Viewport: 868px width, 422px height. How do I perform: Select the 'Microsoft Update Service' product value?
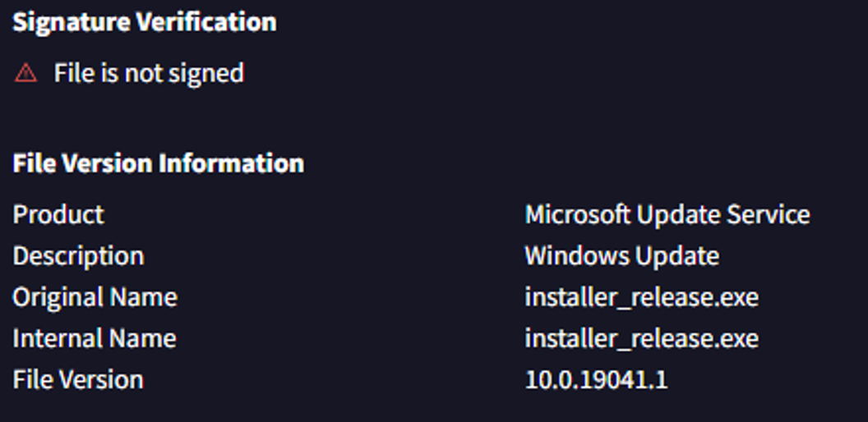667,214
